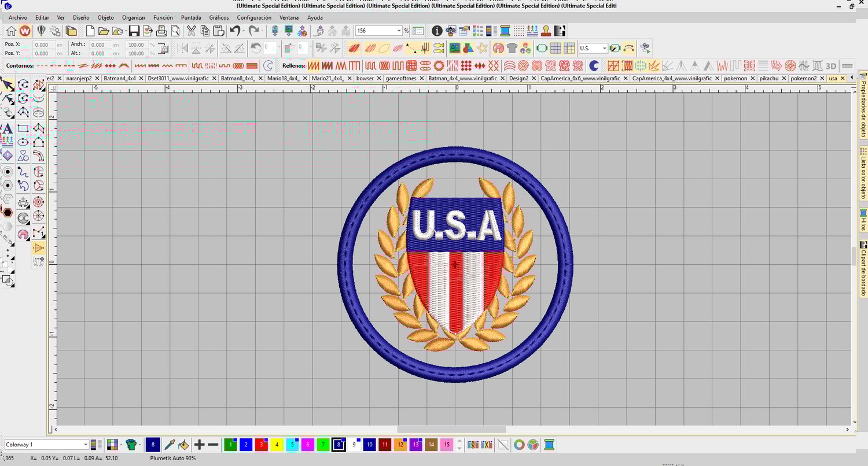Click the 3D stitch effect icon
Image resolution: width=868 pixels, height=466 pixels.
tap(831, 66)
